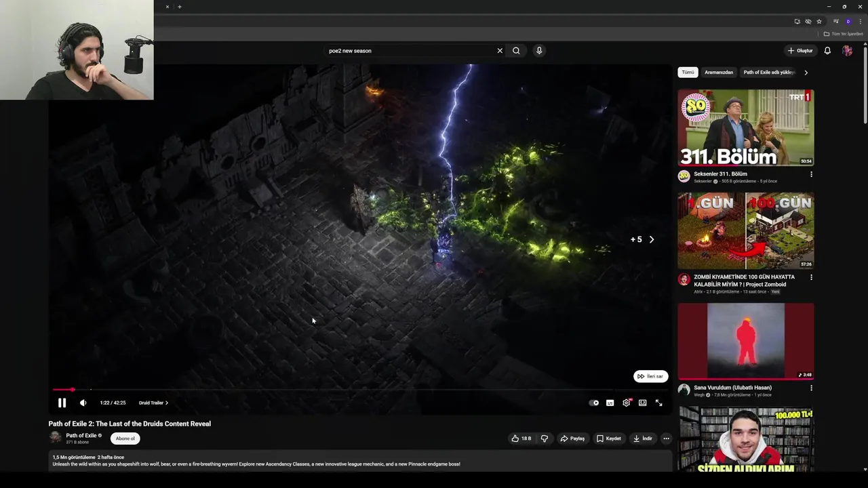The width and height of the screenshot is (868, 488).
Task: Open options for Project Zomboid video
Action: [x=811, y=277]
